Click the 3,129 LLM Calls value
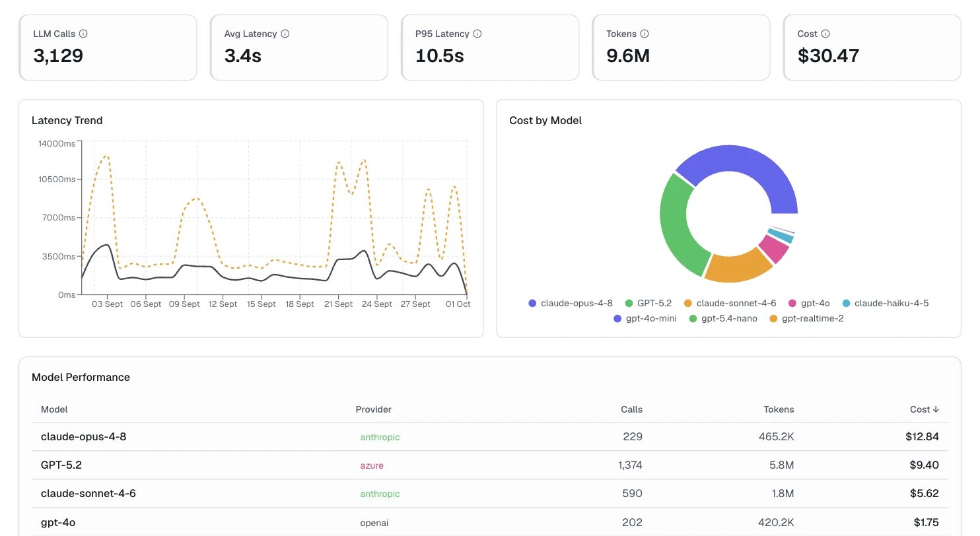Screen dimensions: 980x536 [x=58, y=55]
